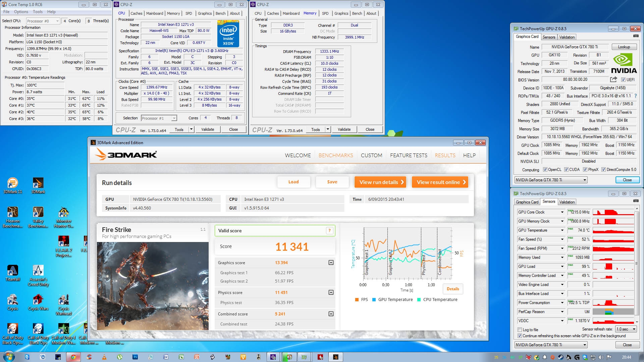This screenshot has height=362, width=644.
Task: Open the 3DMark 11 desktop shortcut
Action: (12, 185)
